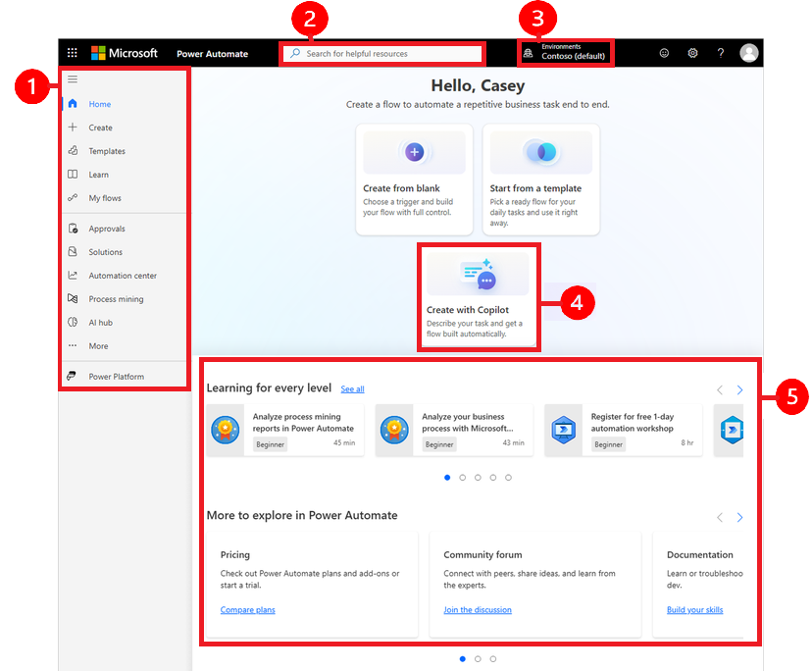812x671 pixels.
Task: Click the search magnifier icon
Action: (x=295, y=53)
